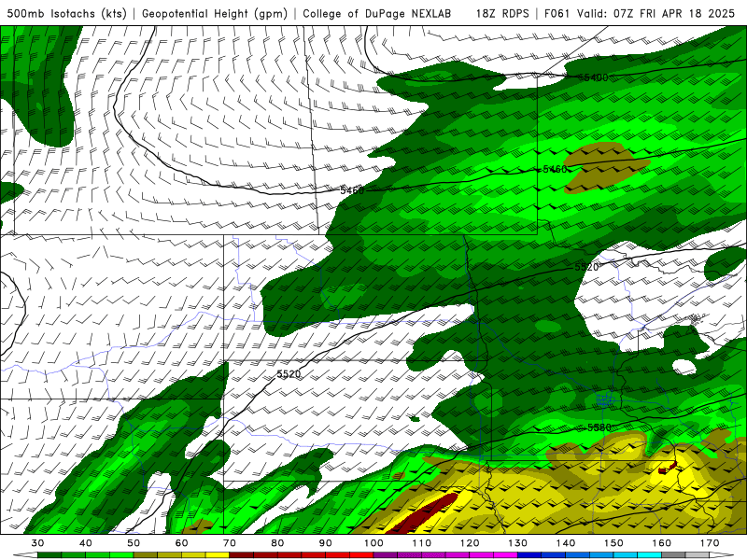
Task: Click the 5400 height contour label
Action: (x=596, y=77)
